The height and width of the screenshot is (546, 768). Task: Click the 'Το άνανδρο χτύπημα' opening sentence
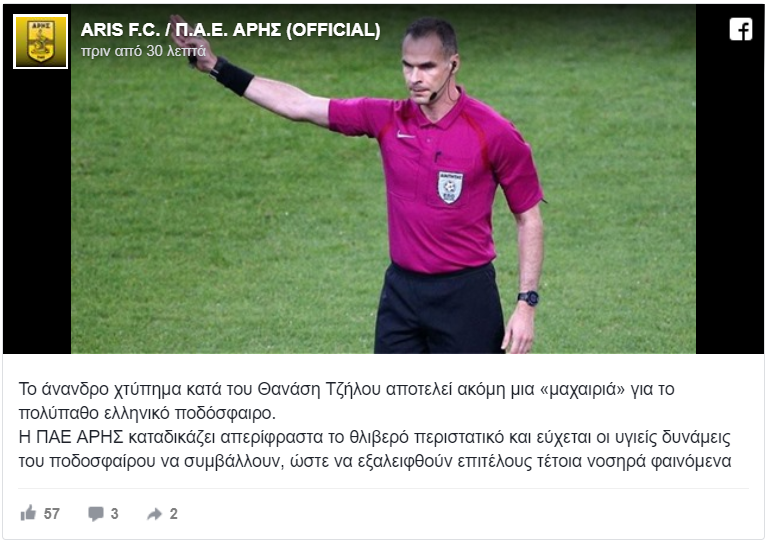coord(346,401)
